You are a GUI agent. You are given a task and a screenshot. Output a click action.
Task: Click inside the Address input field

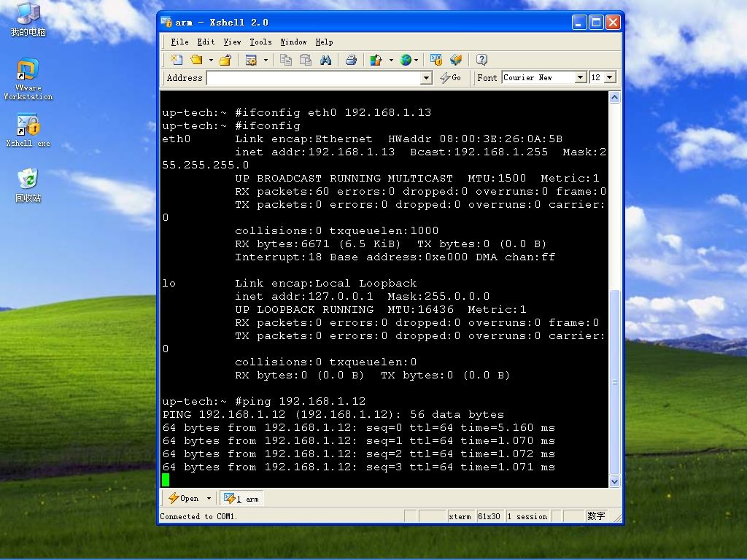click(314, 77)
